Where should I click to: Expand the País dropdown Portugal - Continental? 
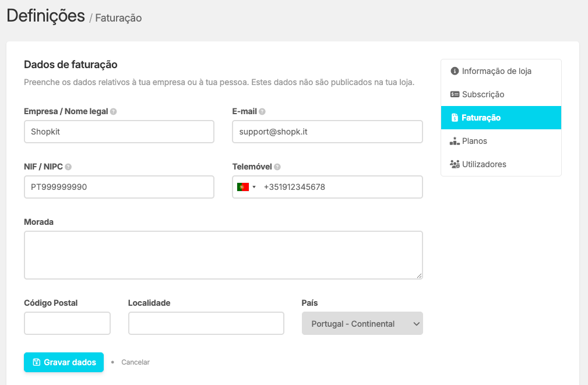pos(362,324)
